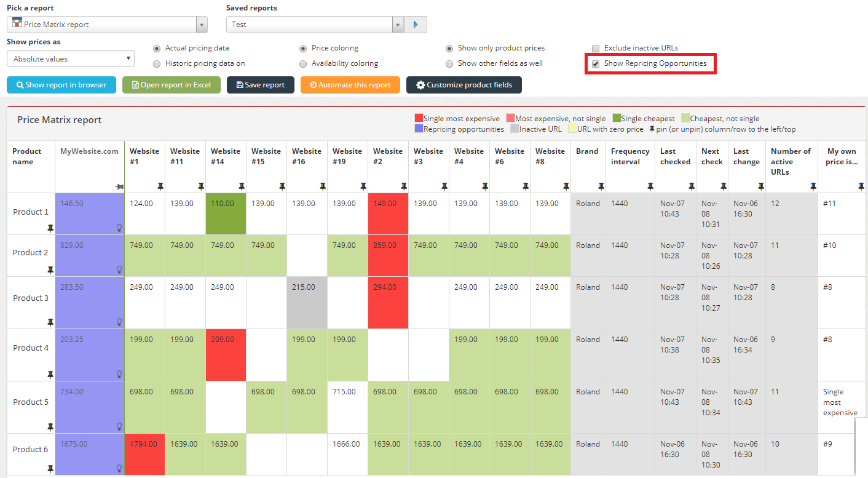Pin the Product 1 row
Screen dimensions: 868x478
coord(50,228)
